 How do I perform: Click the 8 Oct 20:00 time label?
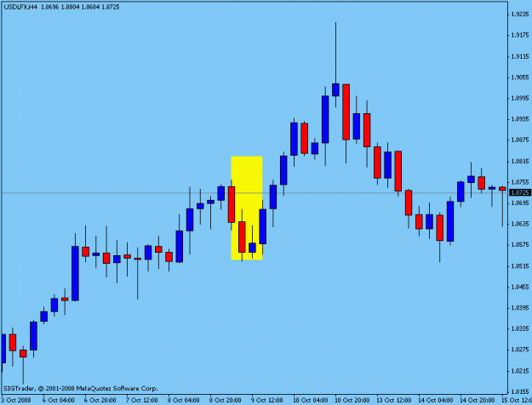point(226,400)
